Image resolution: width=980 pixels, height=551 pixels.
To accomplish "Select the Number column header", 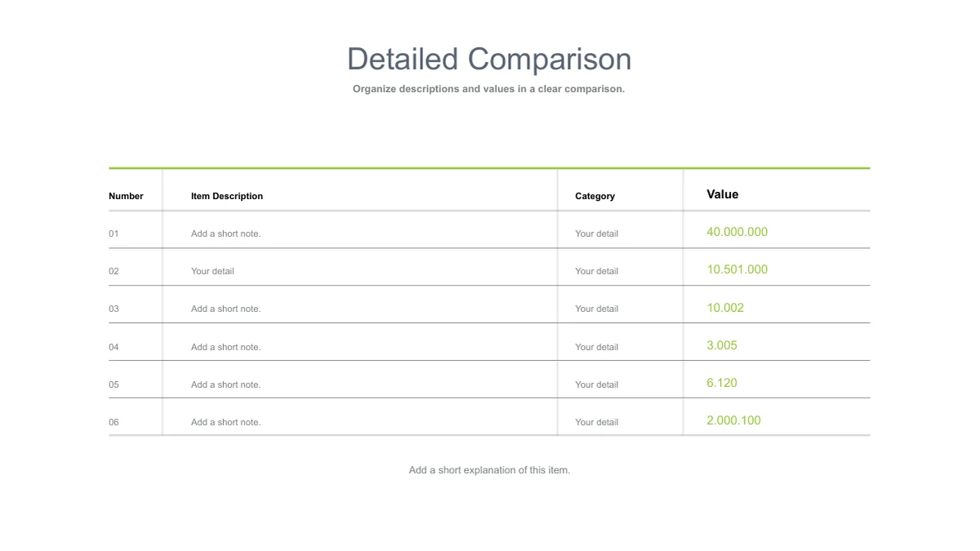I will click(126, 196).
